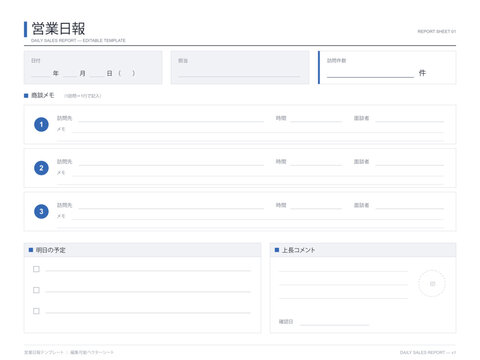Select the 件 unit text

pyautogui.click(x=422, y=73)
